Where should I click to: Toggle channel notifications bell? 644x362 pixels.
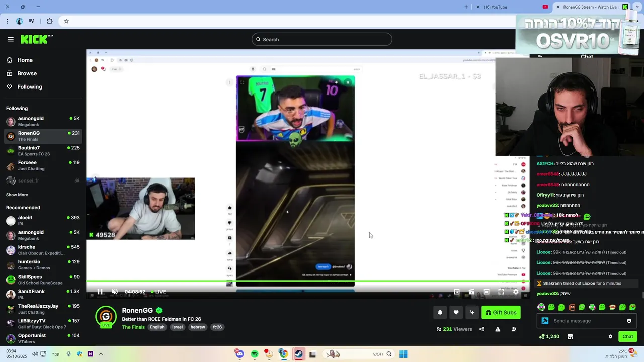[440, 313]
